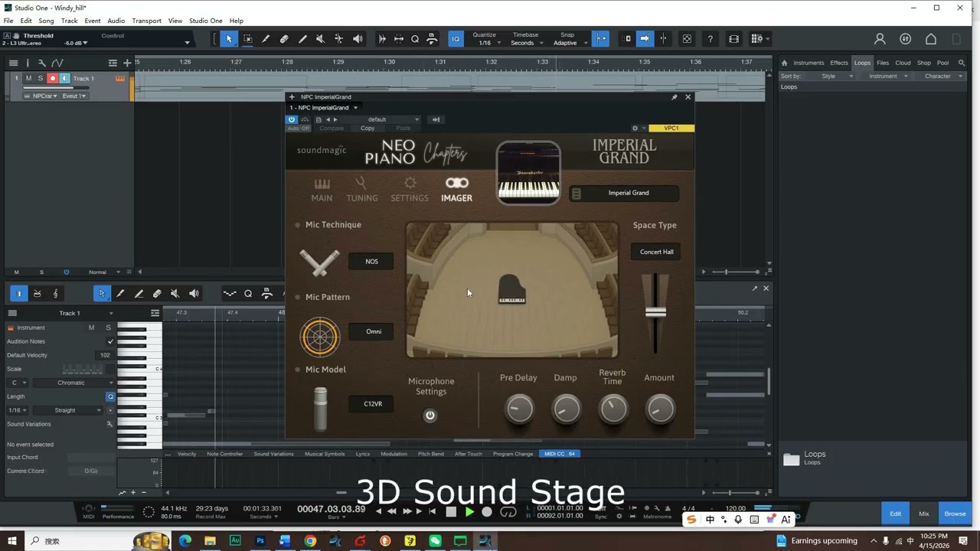Select the Listen speaker tool in main toolbar

(358, 38)
